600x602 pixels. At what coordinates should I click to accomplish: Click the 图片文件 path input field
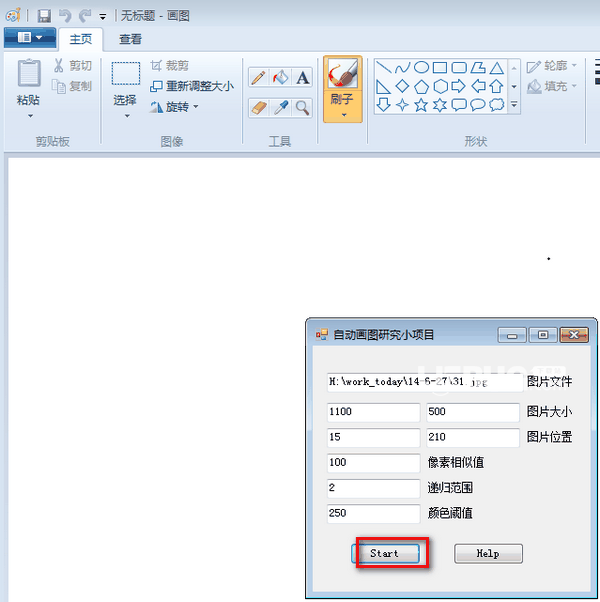[425, 382]
